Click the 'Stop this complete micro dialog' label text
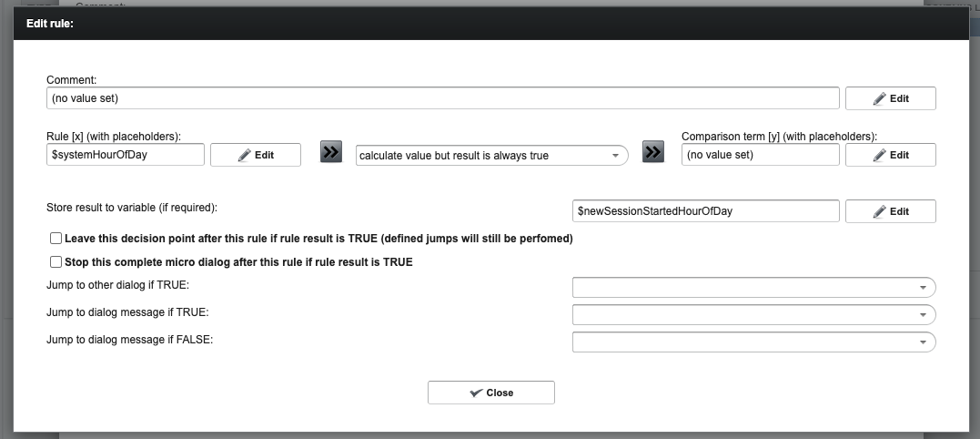Viewport: 980px width, 439px height. 238,262
